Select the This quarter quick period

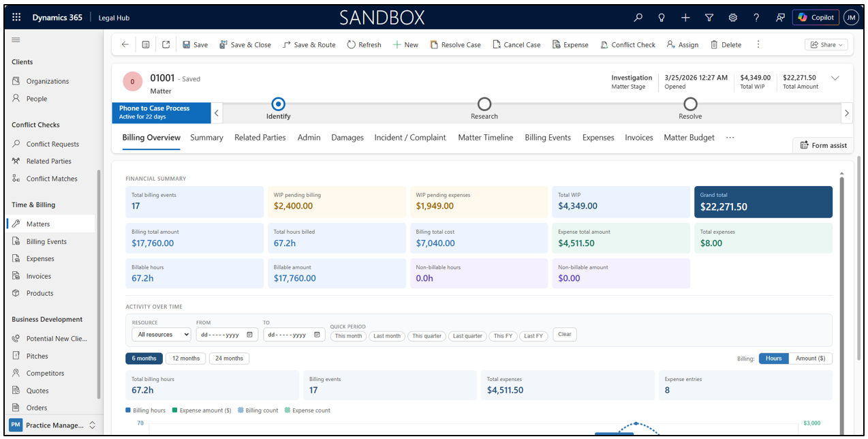tap(427, 336)
